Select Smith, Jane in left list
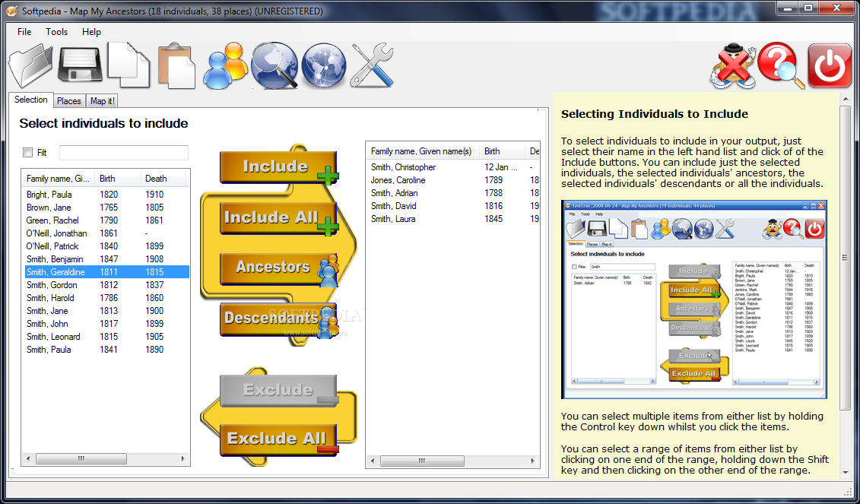The image size is (860, 504). (106, 310)
